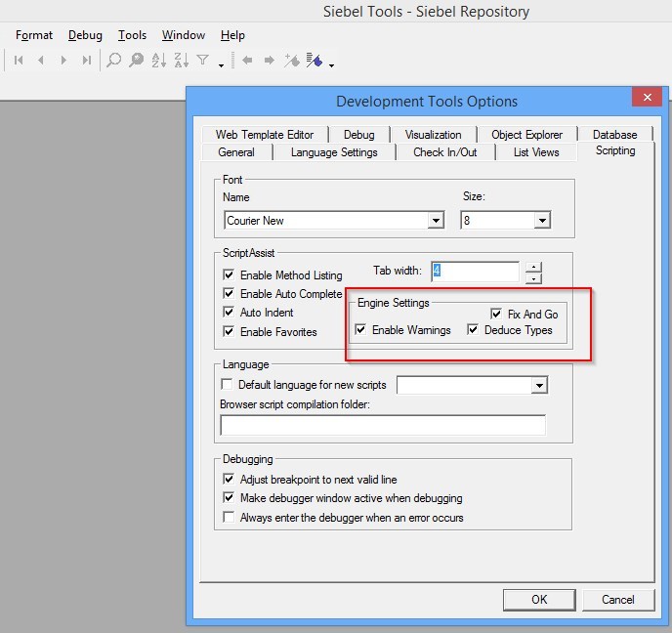Click the bookmark list icon
Image resolution: width=672 pixels, height=633 pixels.
click(315, 61)
